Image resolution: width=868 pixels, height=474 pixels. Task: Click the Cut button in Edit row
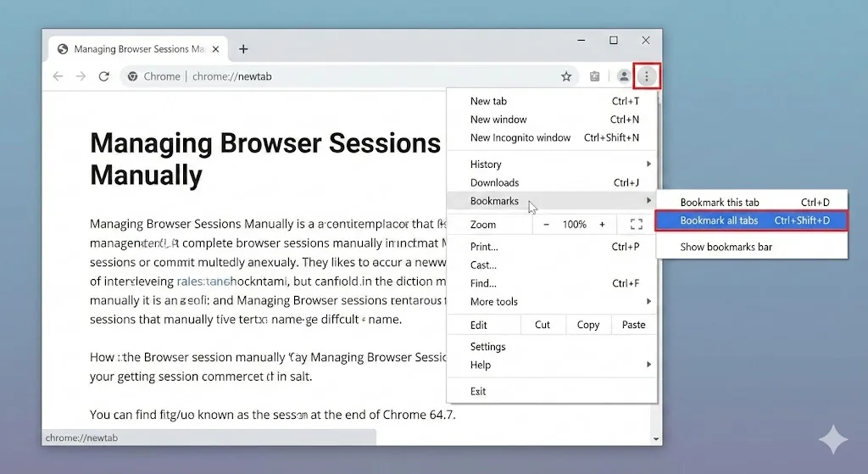pyautogui.click(x=542, y=325)
